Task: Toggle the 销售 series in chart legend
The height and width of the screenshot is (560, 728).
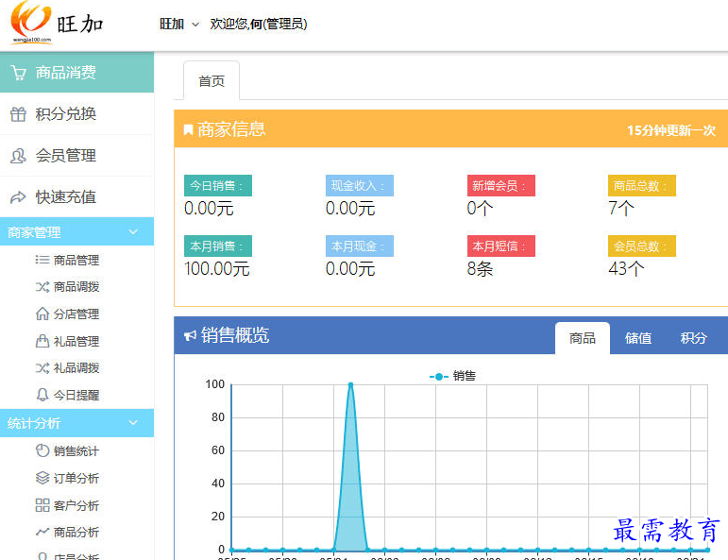Action: 453,376
